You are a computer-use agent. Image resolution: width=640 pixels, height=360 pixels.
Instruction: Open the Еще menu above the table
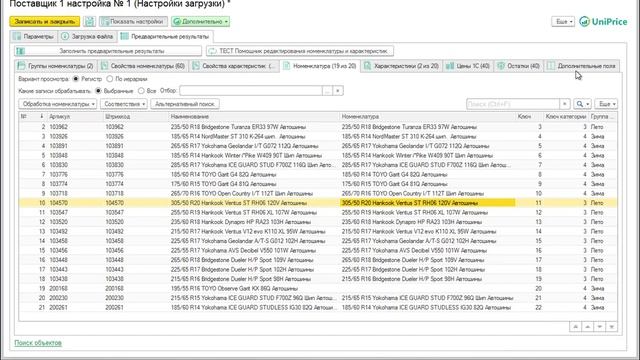point(606,104)
